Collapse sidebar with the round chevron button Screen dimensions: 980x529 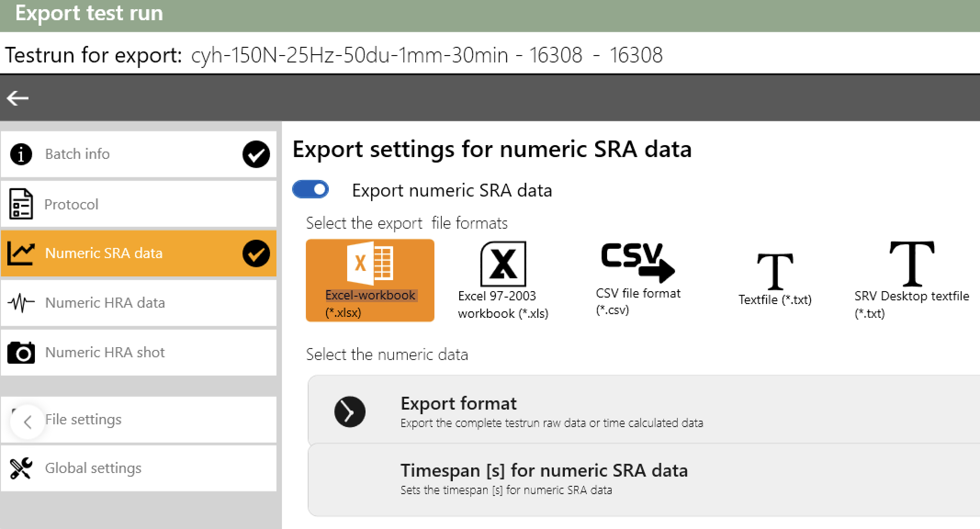pyautogui.click(x=28, y=422)
